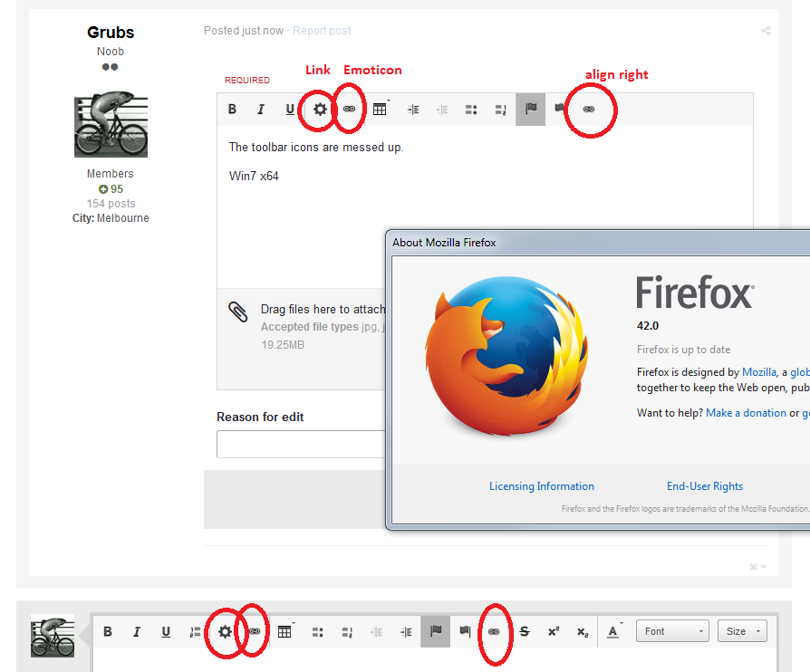Open Licensing Information link
The height and width of the screenshot is (672, 810).
tap(542, 486)
